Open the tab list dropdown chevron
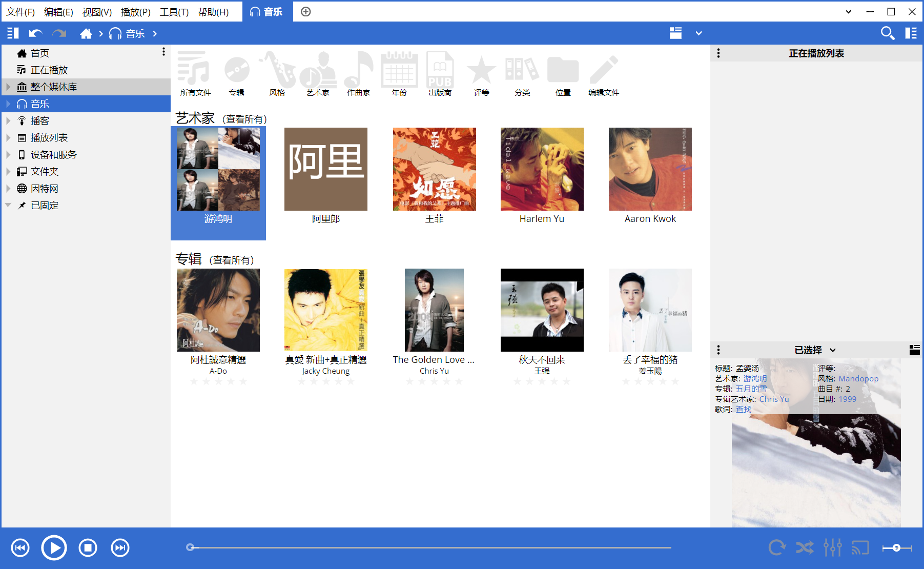Image resolution: width=924 pixels, height=569 pixels. (x=848, y=12)
